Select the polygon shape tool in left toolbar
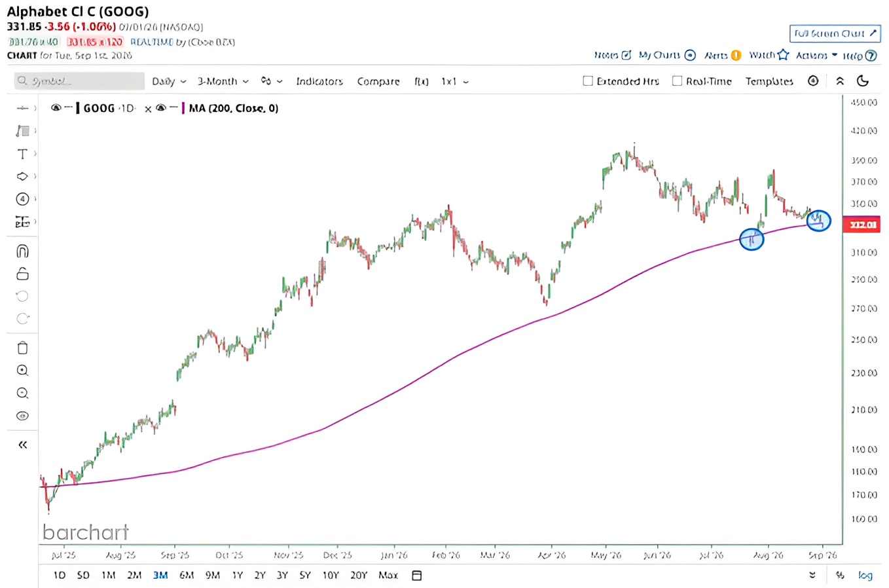This screenshot has height=588, width=889. click(x=22, y=176)
